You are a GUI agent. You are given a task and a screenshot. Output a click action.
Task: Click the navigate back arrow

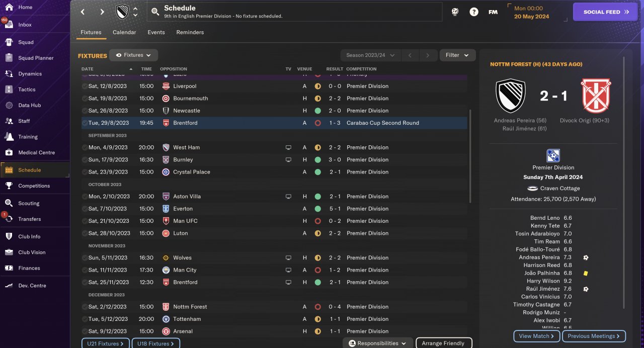click(x=83, y=12)
